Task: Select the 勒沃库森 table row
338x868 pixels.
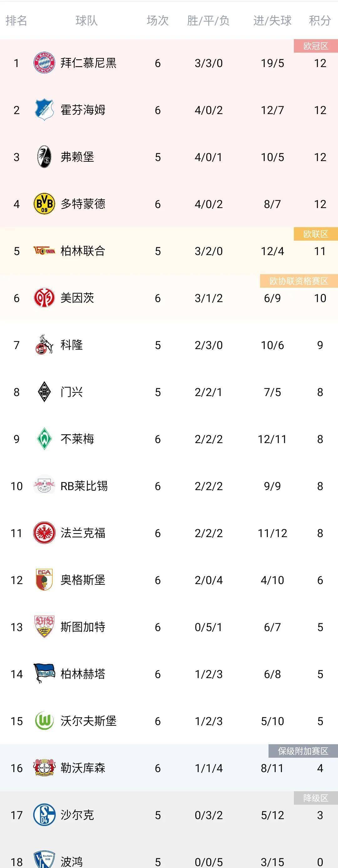Action: 169,768
